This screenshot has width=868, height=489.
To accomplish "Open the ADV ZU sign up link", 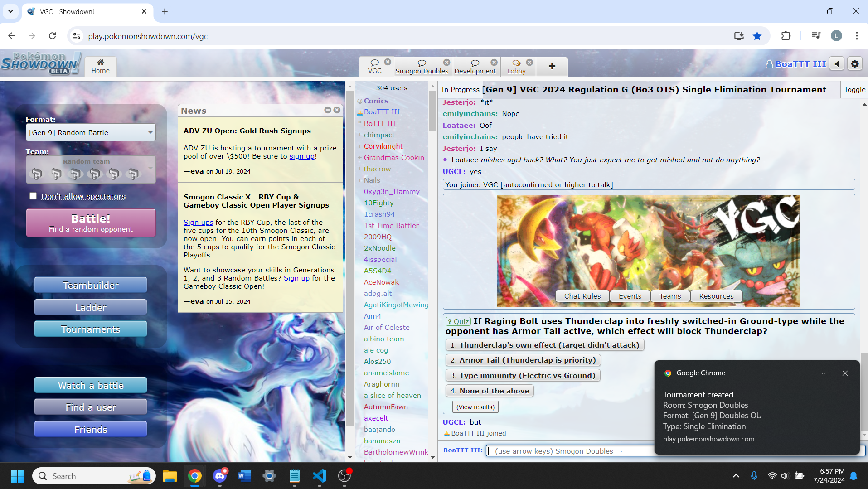I will point(302,156).
